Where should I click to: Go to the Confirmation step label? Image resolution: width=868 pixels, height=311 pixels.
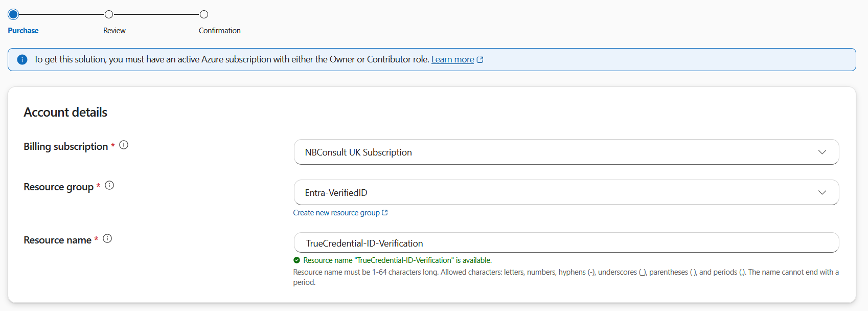(219, 31)
